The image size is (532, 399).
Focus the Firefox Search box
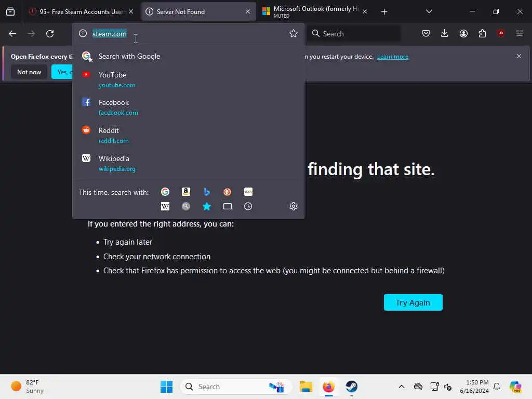point(354,34)
